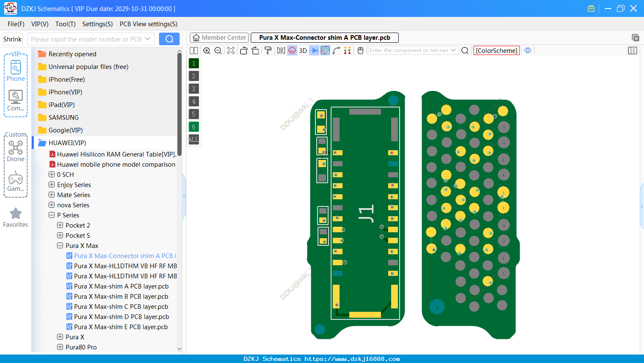Open the model number dropdown arrow
644x363 pixels.
(x=148, y=39)
